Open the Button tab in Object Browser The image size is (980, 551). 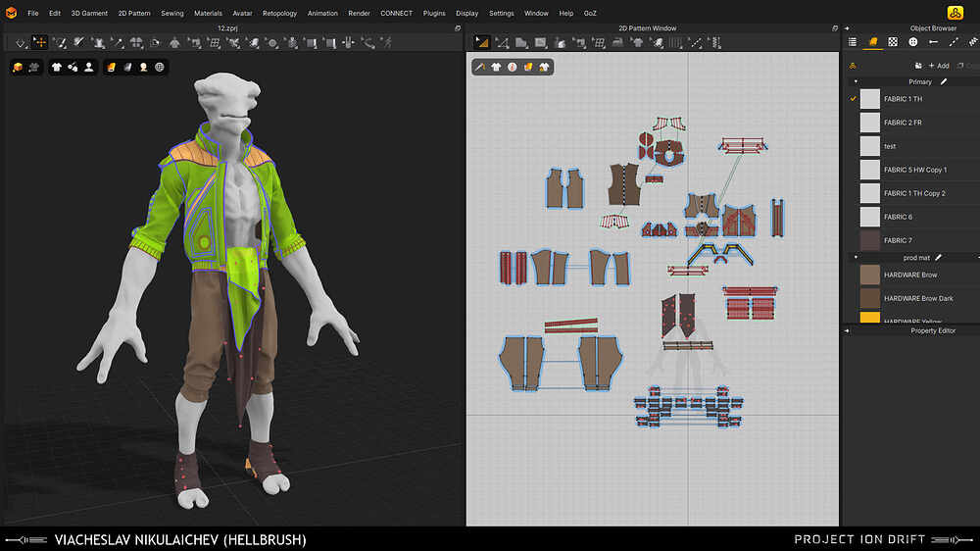point(913,42)
